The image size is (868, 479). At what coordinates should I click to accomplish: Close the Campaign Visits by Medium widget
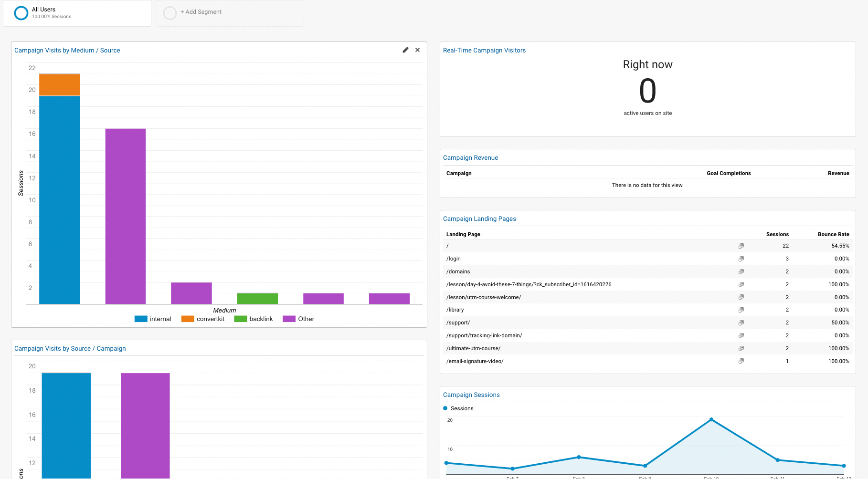click(x=418, y=50)
